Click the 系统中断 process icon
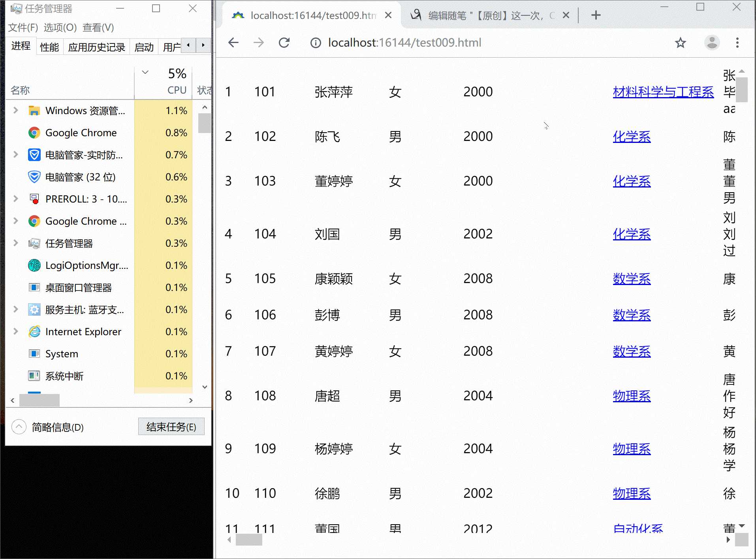Image resolution: width=756 pixels, height=559 pixels. tap(34, 376)
